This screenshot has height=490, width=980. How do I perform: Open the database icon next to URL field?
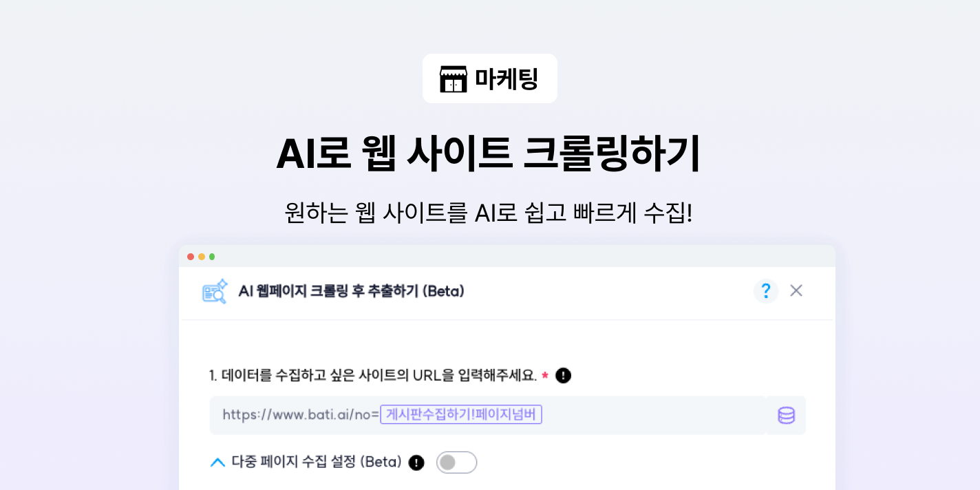tap(786, 415)
